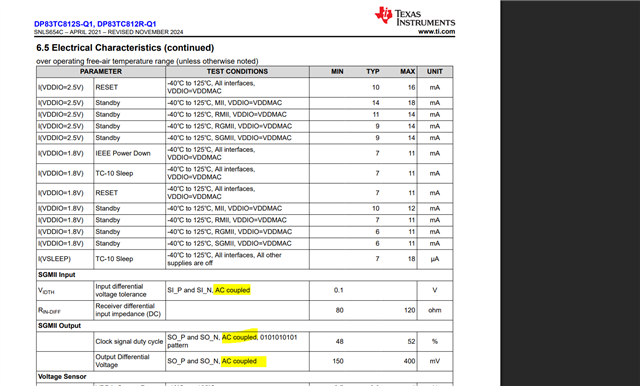This screenshot has width=640, height=386.
Task: Click the UNIT column header
Action: click(x=435, y=71)
